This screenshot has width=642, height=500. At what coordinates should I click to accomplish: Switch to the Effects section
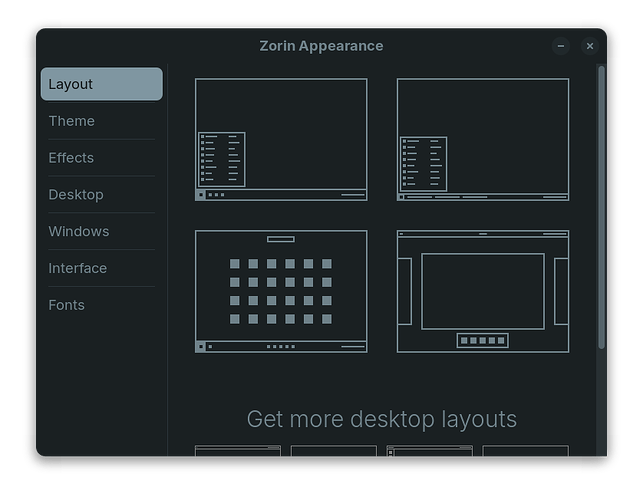tap(102, 158)
